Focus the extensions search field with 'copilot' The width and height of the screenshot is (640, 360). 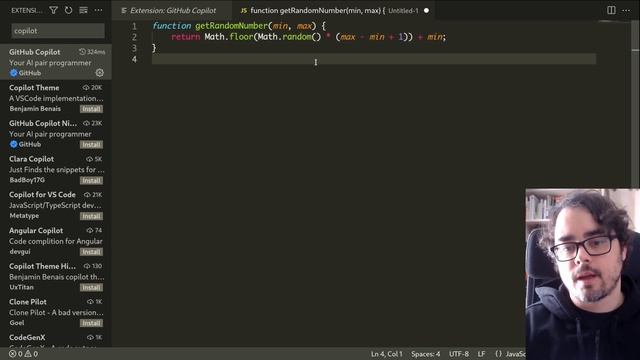58,31
